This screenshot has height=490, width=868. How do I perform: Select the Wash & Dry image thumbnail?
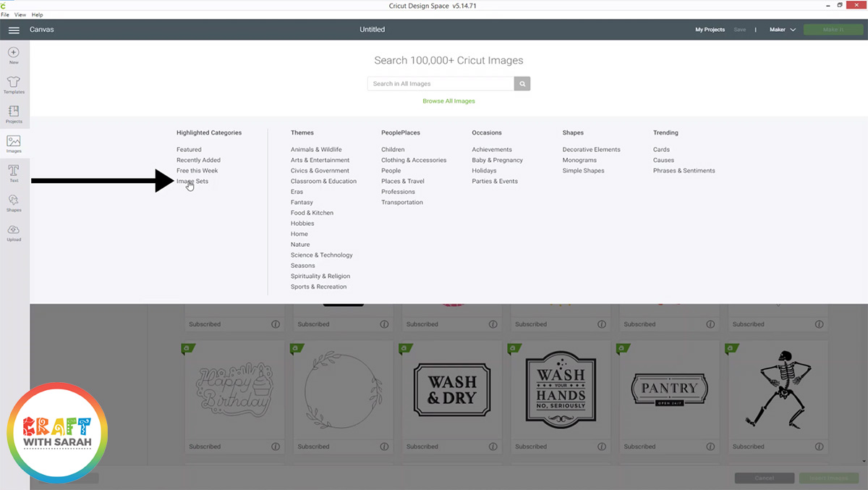451,389
